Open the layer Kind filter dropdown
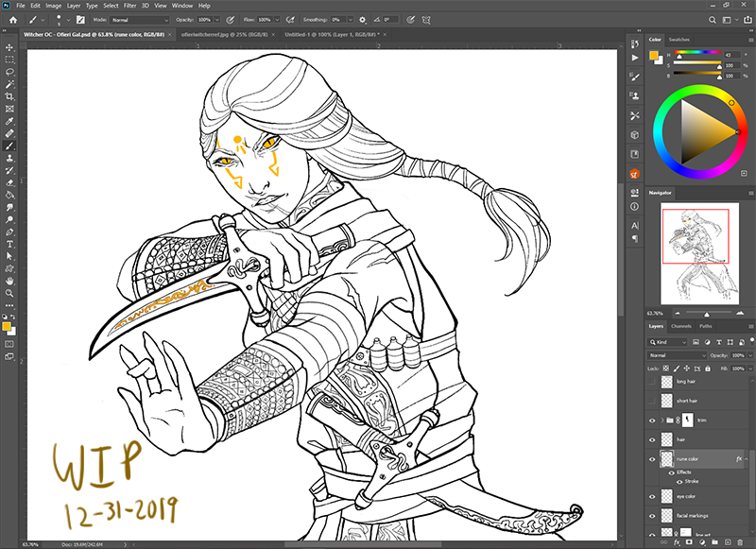The height and width of the screenshot is (549, 756). (671, 341)
